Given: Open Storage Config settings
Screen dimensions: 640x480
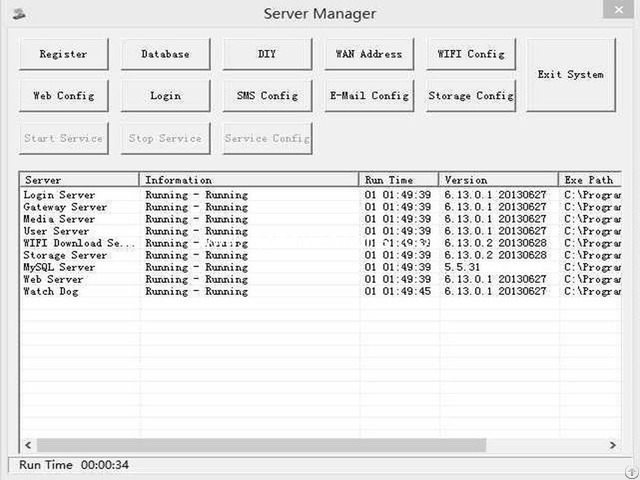Looking at the screenshot, I should [471, 96].
